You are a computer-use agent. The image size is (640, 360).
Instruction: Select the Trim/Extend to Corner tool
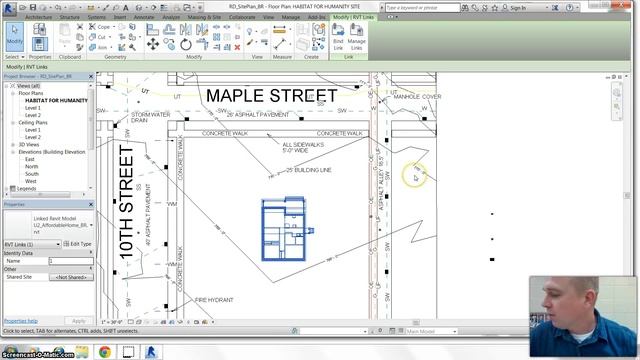202,44
